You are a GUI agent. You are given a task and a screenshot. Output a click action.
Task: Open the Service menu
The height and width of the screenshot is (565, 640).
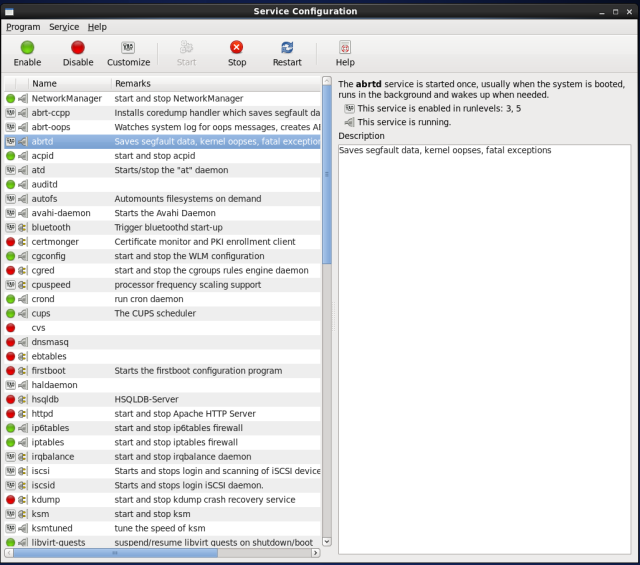[64, 27]
